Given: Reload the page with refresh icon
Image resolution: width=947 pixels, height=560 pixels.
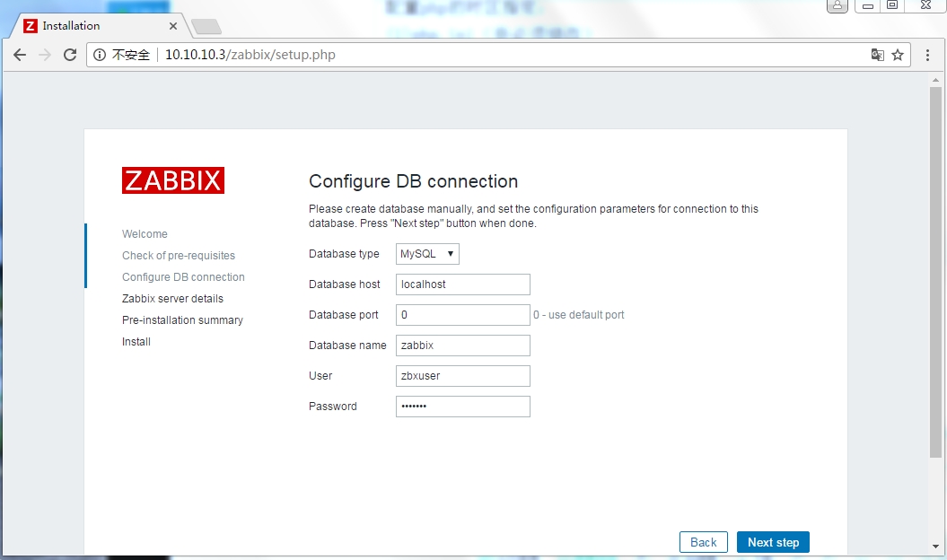Looking at the screenshot, I should click(70, 55).
